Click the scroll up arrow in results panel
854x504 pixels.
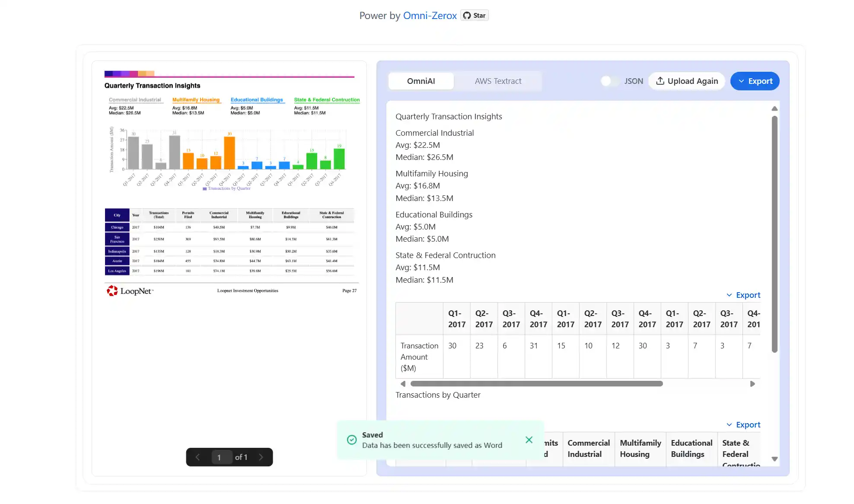(774, 108)
